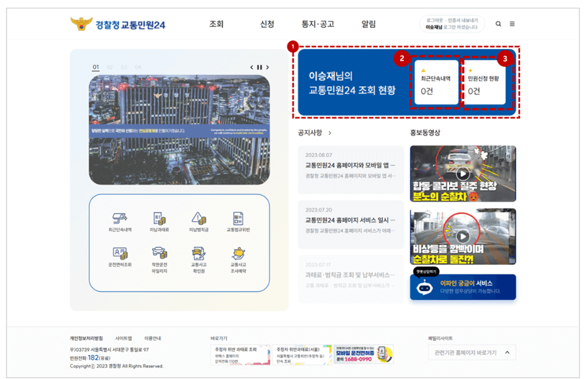Click the 인증서 내보내기 link
Image resolution: width=588 pixels, height=379 pixels.
click(463, 21)
